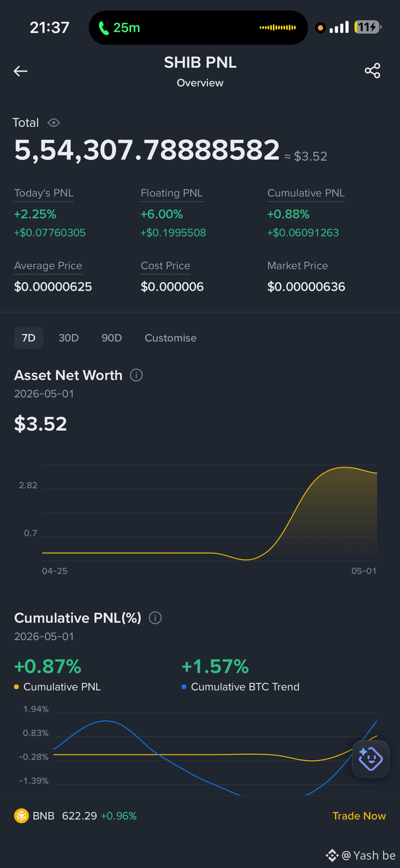Tap the Trade Now link
The image size is (400, 868).
pos(359,816)
